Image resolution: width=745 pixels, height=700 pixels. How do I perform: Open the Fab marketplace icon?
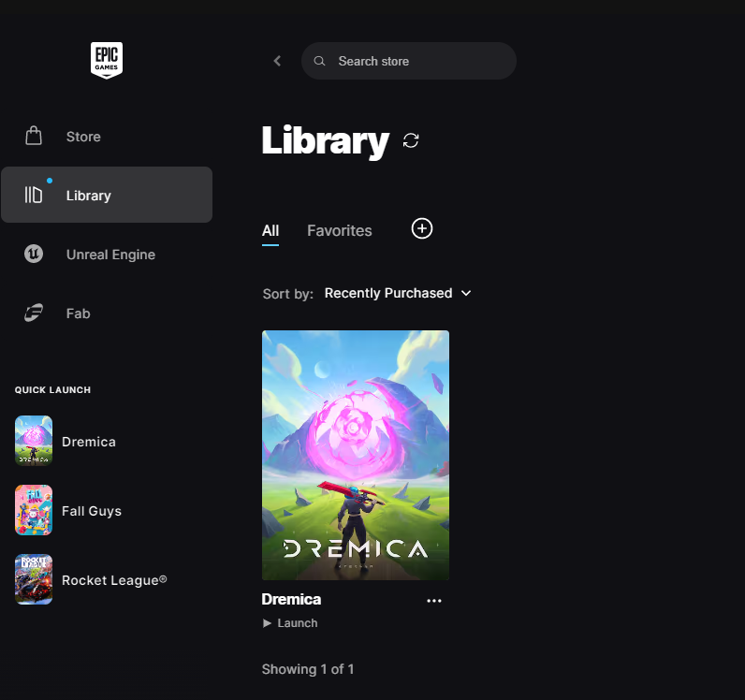pyautogui.click(x=34, y=314)
